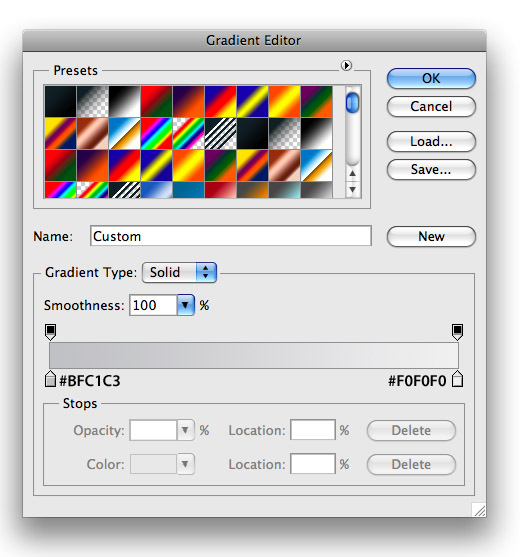This screenshot has height=557, width=520.
Task: Select the first preset, foreground to background
Action: (x=60, y=102)
